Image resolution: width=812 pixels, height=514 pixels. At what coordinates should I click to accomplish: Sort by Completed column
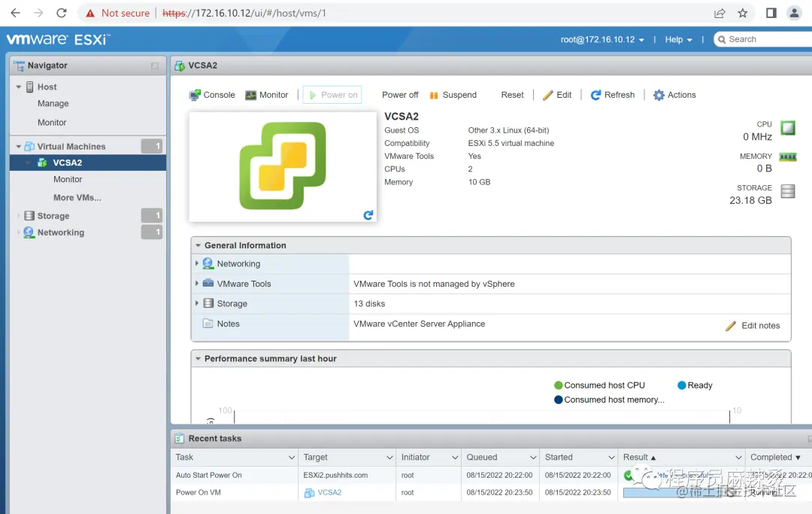(x=776, y=458)
